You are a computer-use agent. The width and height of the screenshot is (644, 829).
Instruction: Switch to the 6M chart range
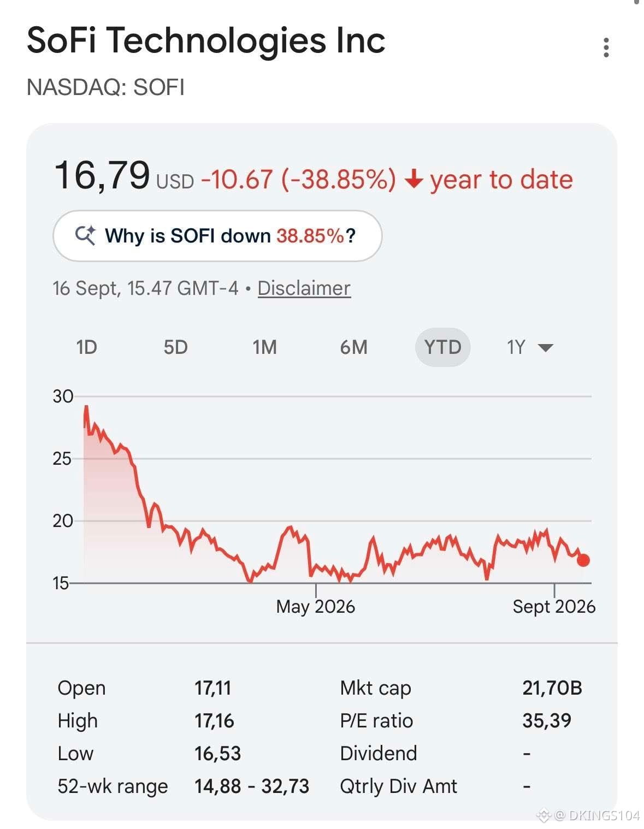point(353,347)
